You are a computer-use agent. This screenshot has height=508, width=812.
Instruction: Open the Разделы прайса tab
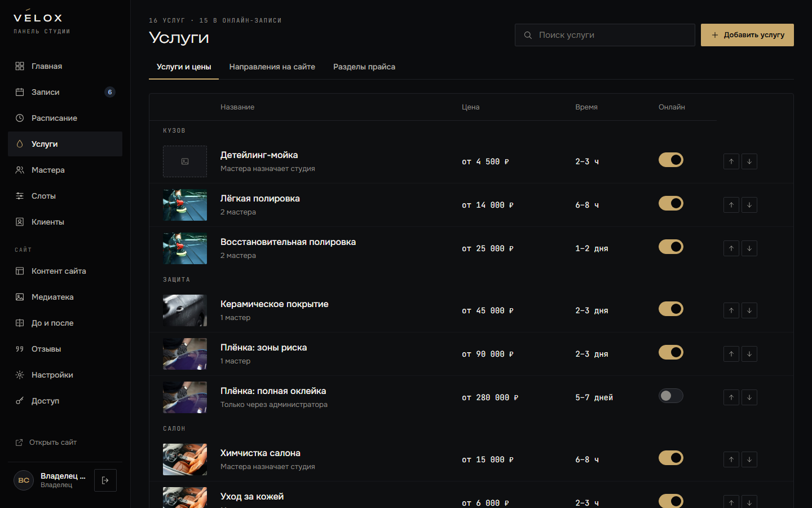point(364,67)
